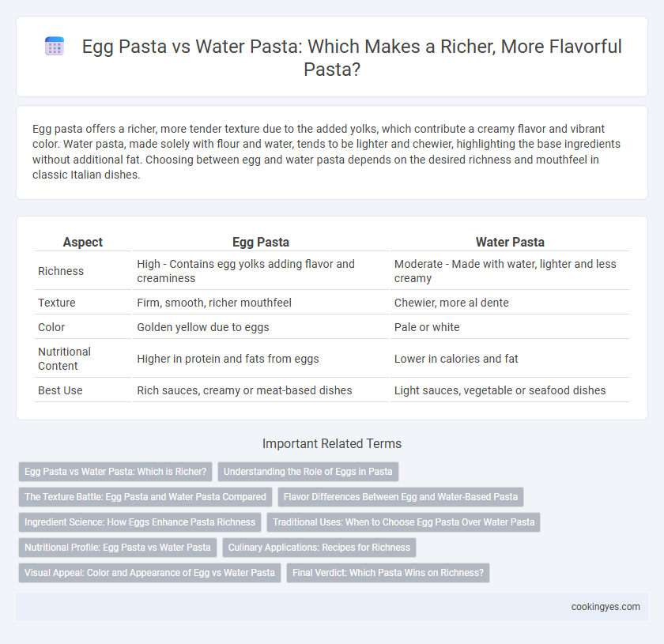
Task: Click the calendar grid icon beside title
Action: [x=55, y=46]
